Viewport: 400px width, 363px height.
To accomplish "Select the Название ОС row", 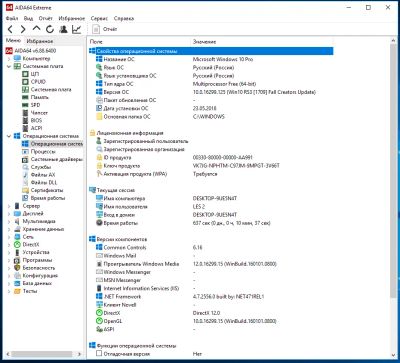I will [211, 59].
